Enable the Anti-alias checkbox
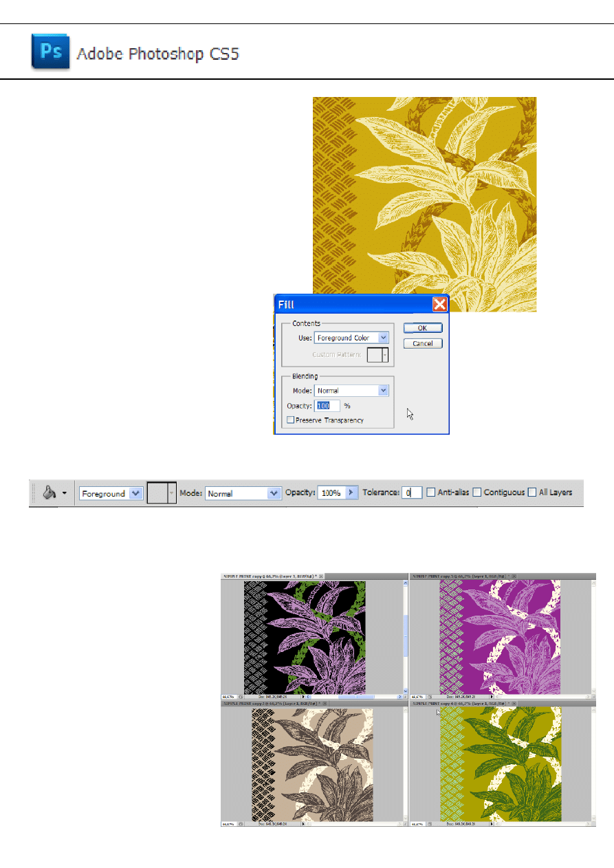The image size is (614, 868). pos(431,492)
